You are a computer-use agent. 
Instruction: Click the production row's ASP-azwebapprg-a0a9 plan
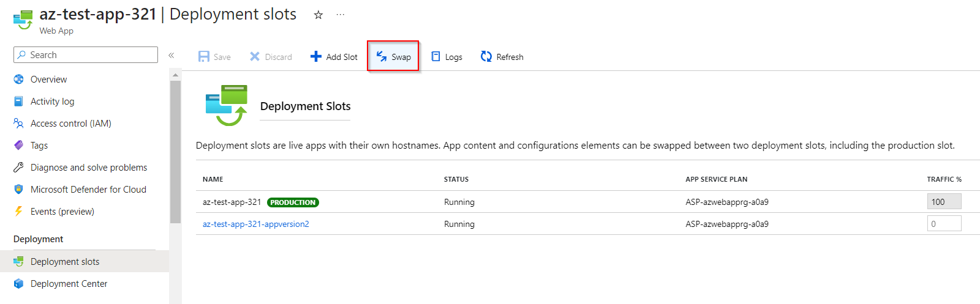[x=727, y=202]
